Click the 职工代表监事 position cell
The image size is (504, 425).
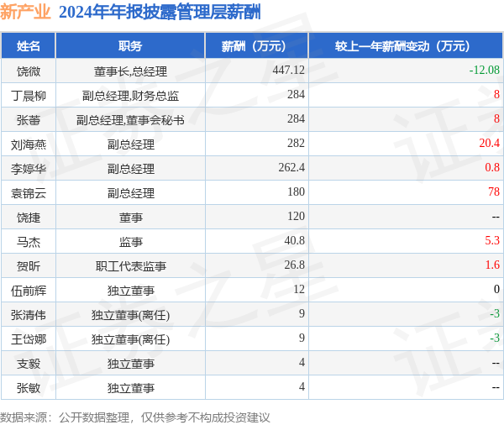130,266
